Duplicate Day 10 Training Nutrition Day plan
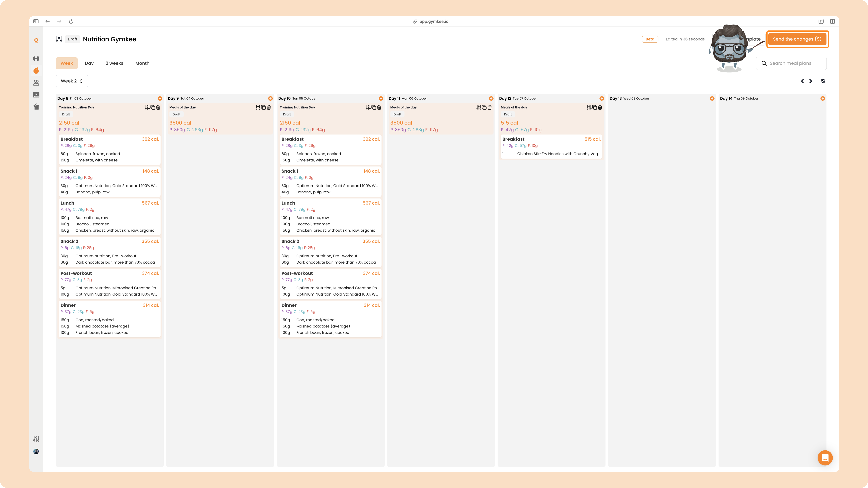 [374, 108]
